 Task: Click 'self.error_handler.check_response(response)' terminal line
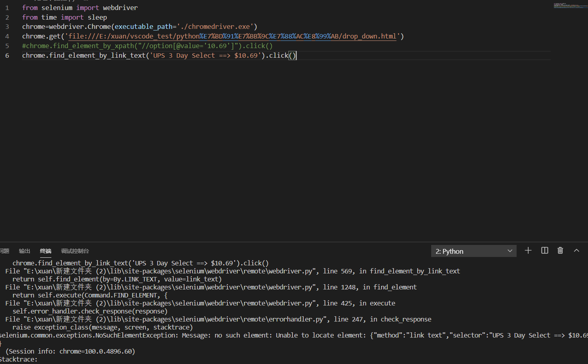pyautogui.click(x=90, y=311)
